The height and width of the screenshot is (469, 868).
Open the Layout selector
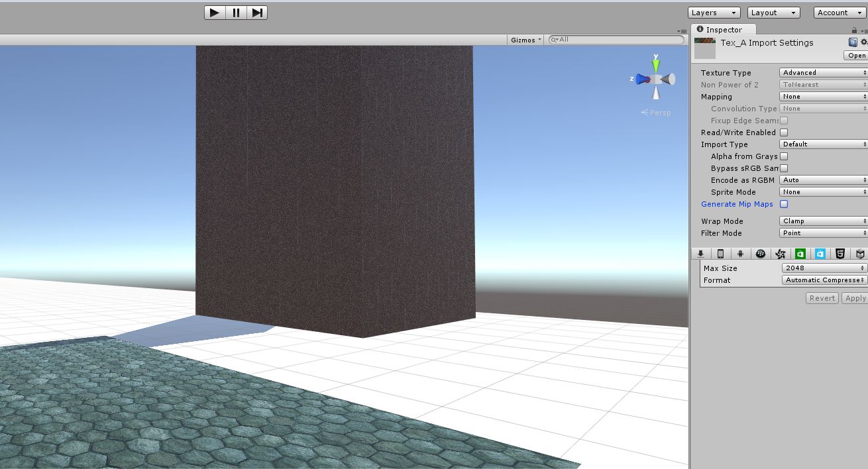click(773, 12)
